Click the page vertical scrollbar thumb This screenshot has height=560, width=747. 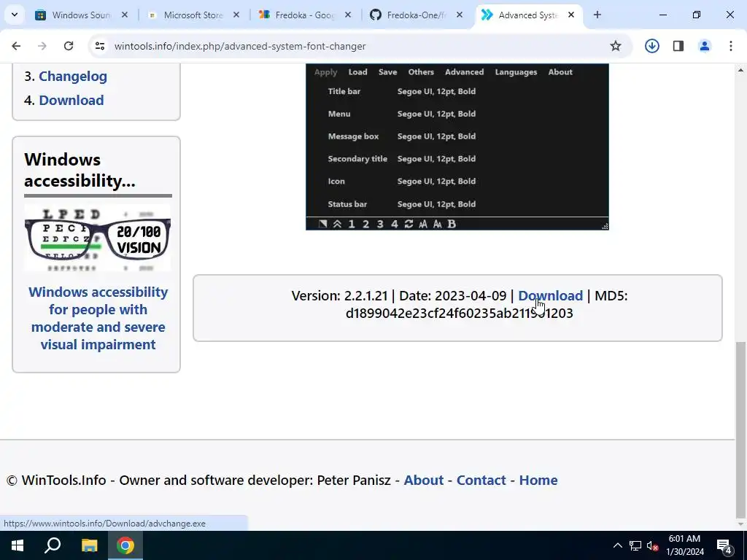[x=741, y=429]
